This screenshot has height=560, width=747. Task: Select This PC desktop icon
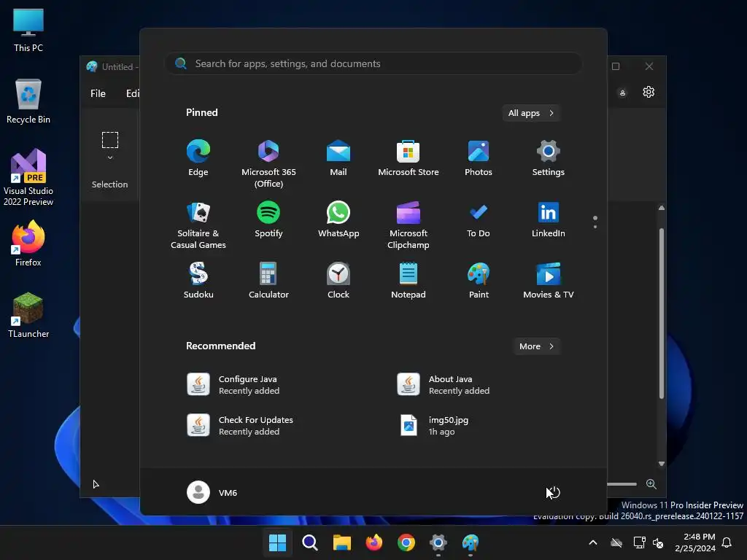click(28, 30)
